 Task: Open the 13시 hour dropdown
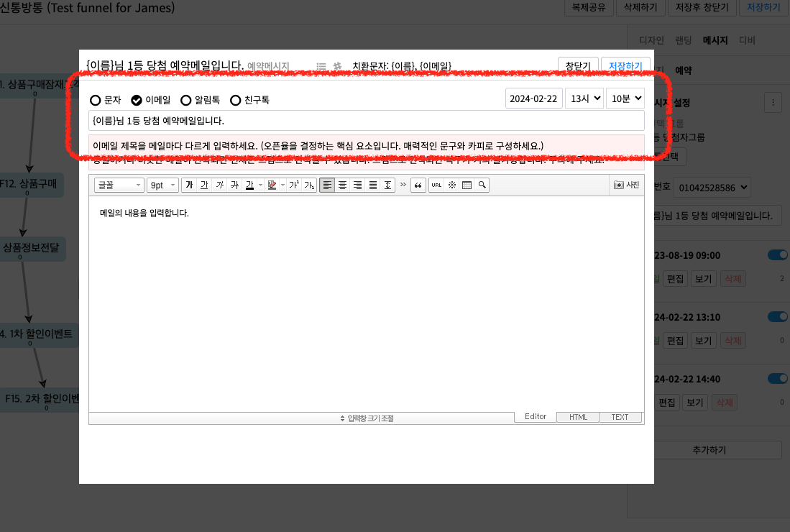[x=584, y=99]
